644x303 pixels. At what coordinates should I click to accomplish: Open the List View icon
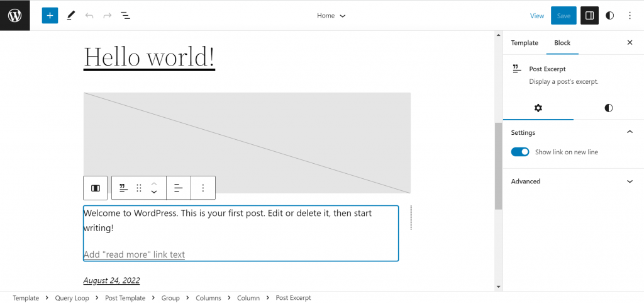125,16
